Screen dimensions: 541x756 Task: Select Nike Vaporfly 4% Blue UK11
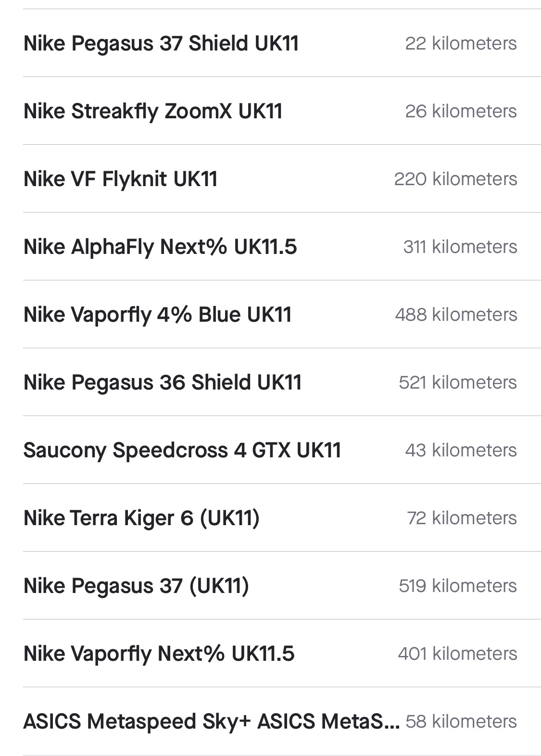(270, 315)
